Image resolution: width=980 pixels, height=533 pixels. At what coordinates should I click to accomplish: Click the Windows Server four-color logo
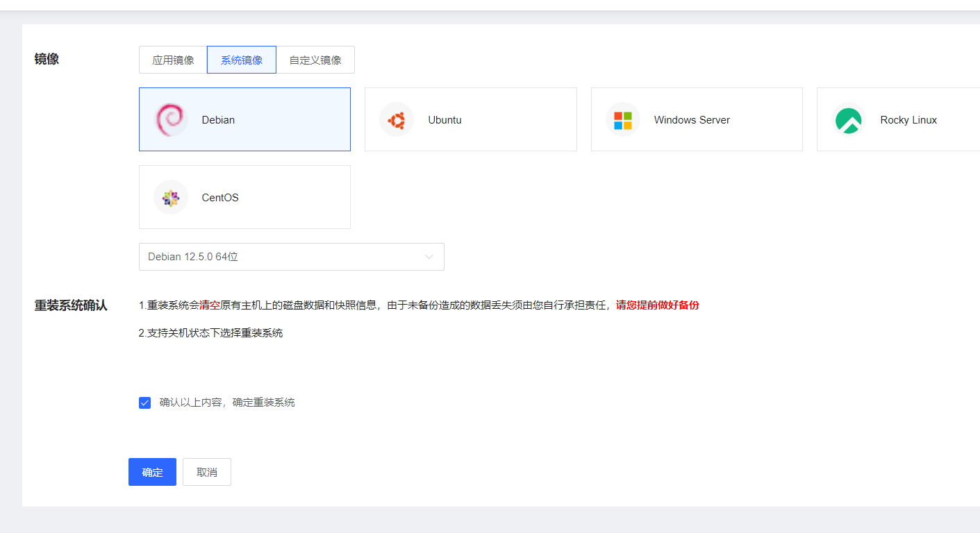[x=622, y=120]
